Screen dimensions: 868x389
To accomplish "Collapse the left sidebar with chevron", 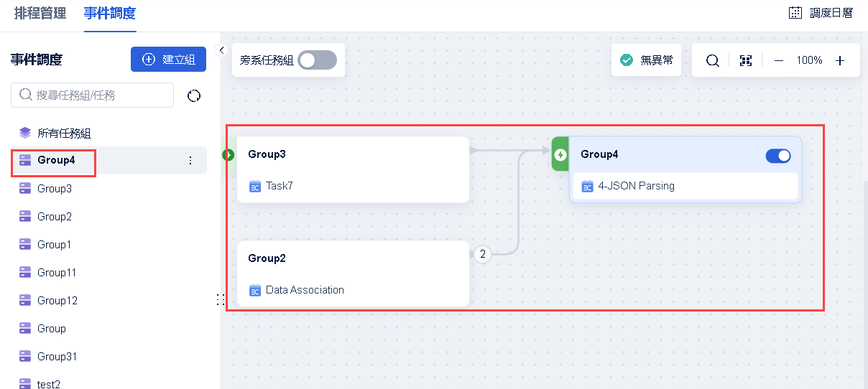I will [x=221, y=50].
